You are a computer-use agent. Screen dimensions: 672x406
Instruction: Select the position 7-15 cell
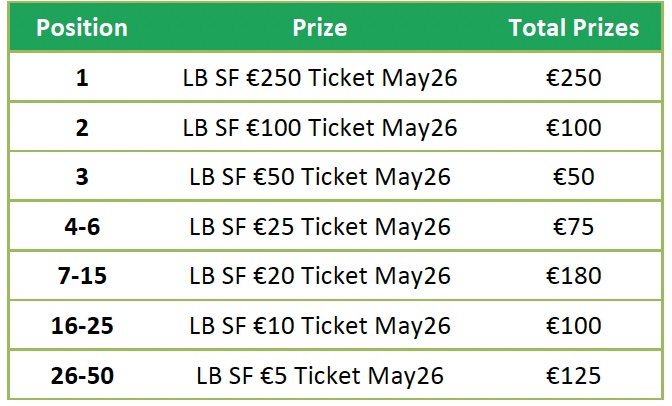click(82, 276)
